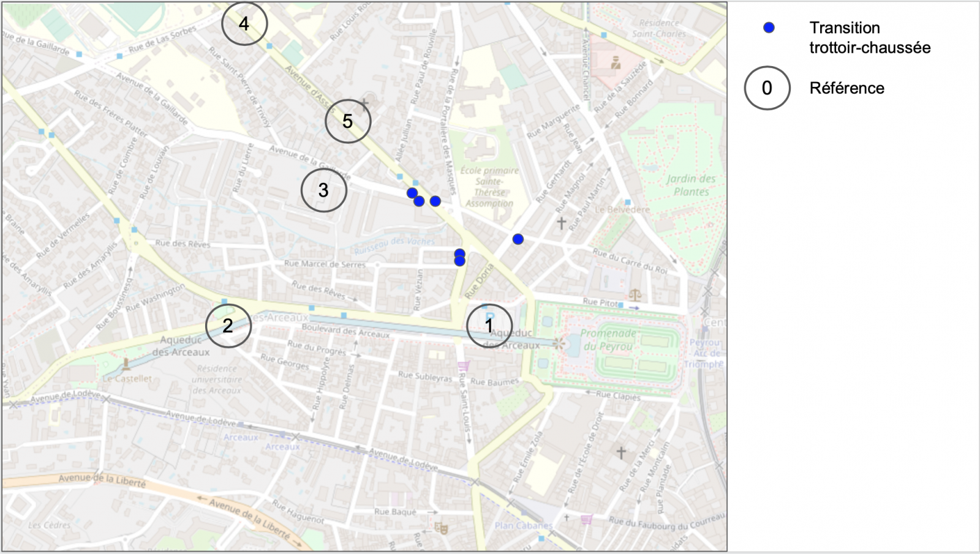Click the 'Transition trottoir-chaussée' legend label

pos(869,37)
